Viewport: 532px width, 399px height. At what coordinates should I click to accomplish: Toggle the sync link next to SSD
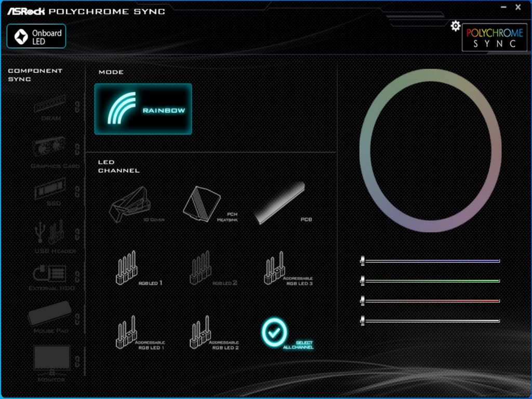coord(77,191)
